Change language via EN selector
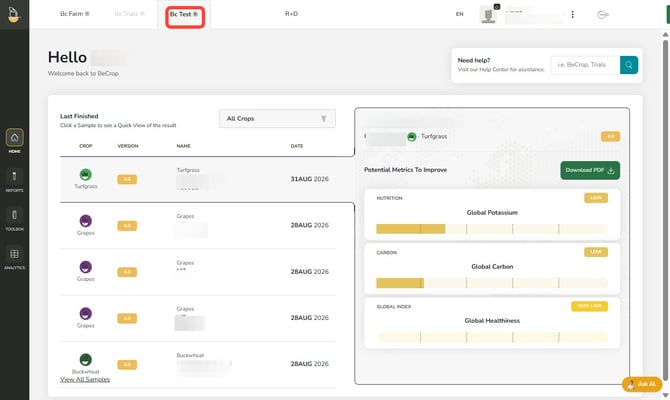 (459, 14)
